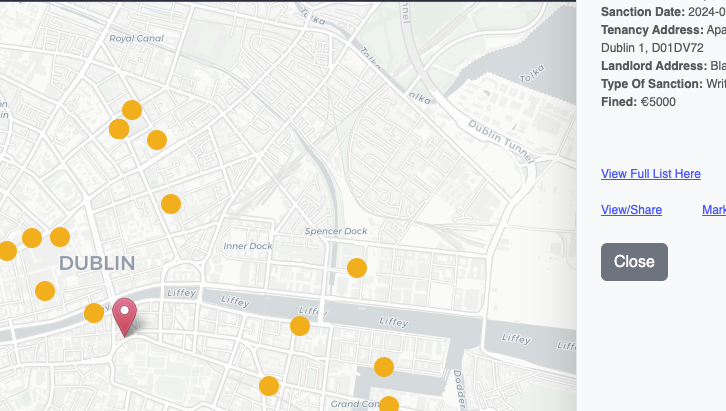Close the sanction details panel
Screen dimensions: 726x411
point(634,262)
